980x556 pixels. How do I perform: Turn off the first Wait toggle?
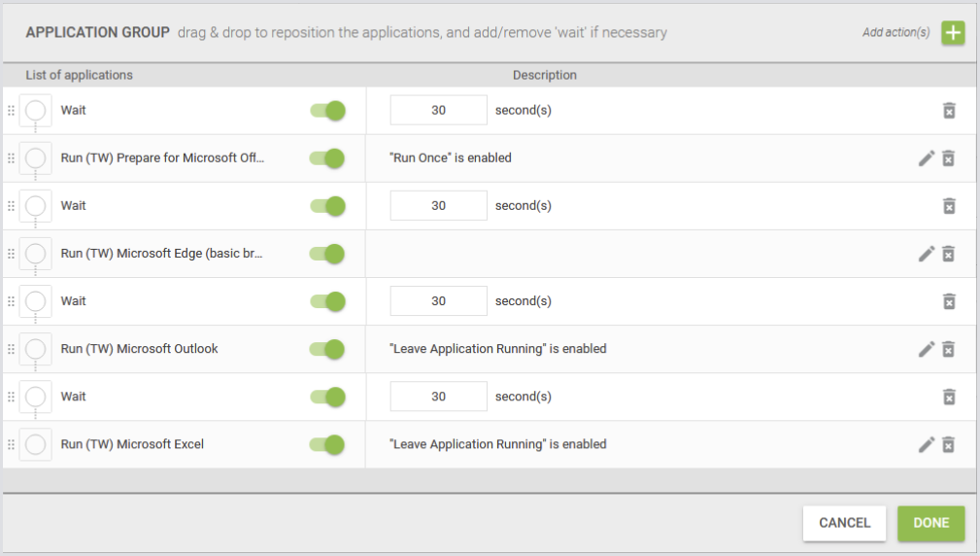[328, 111]
